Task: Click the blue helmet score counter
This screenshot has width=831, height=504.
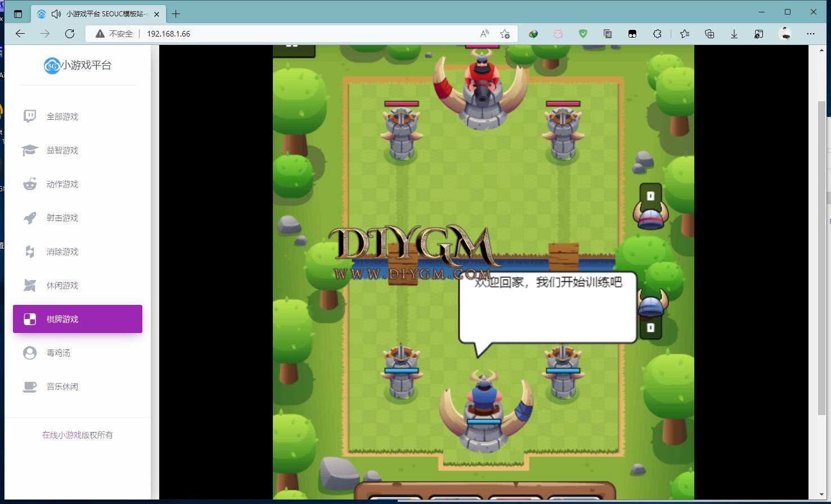Action: pos(651,315)
